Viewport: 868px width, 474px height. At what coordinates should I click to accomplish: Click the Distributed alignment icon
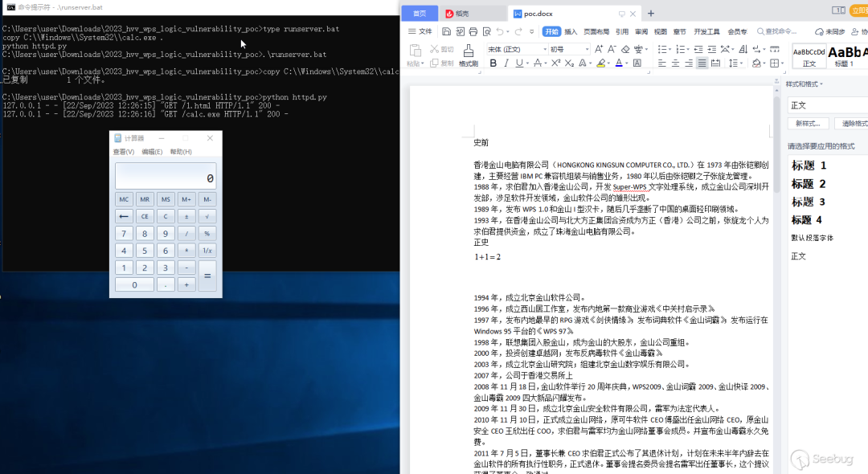[715, 63]
